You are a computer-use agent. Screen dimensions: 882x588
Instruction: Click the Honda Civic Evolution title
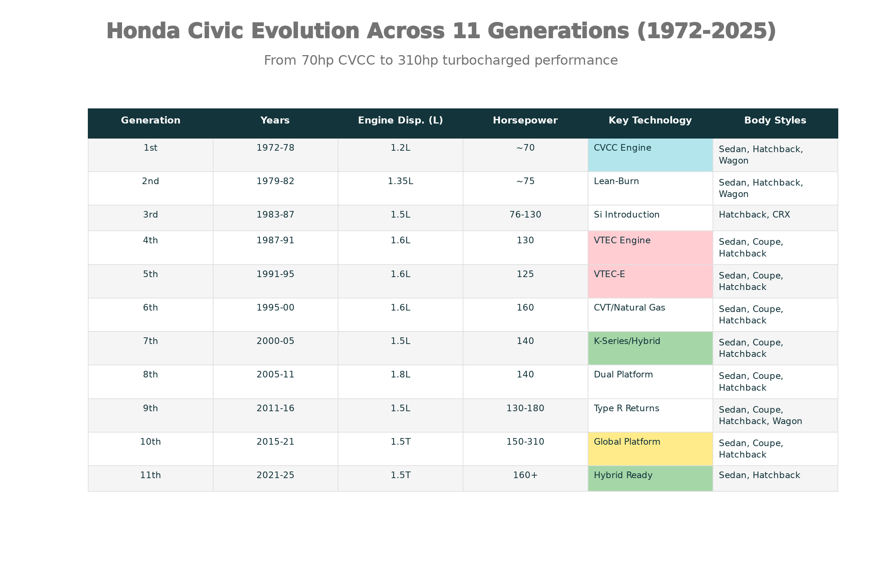pos(441,31)
